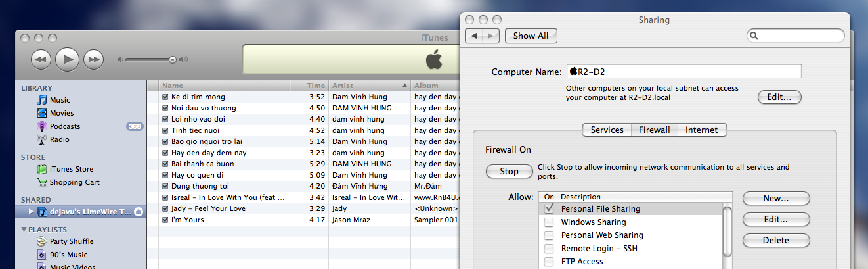Click the Sharing back arrow button
Viewport: 868px width, 269px height.
[x=474, y=36]
